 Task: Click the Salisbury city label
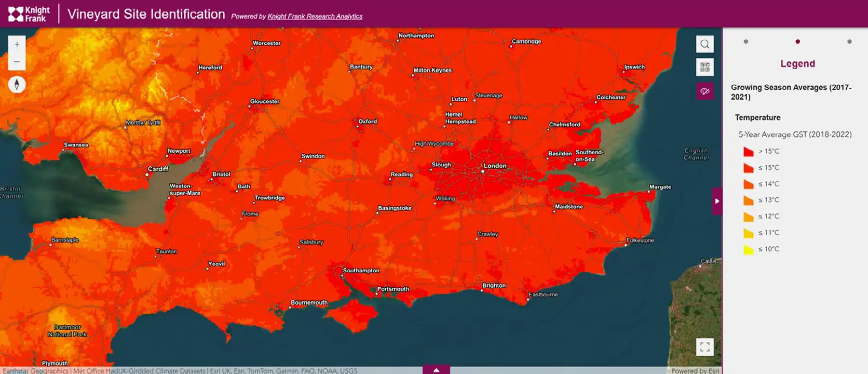pos(312,242)
